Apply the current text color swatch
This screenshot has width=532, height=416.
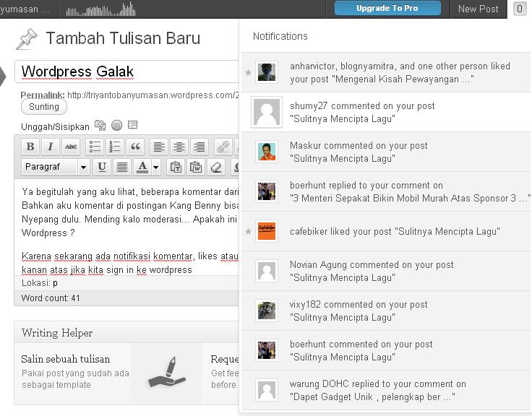(x=142, y=167)
